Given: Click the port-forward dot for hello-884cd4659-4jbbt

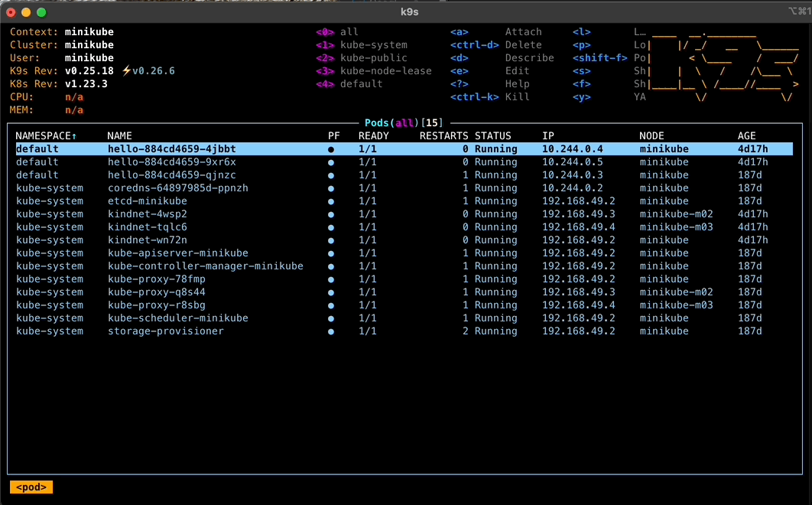Looking at the screenshot, I should 331,149.
